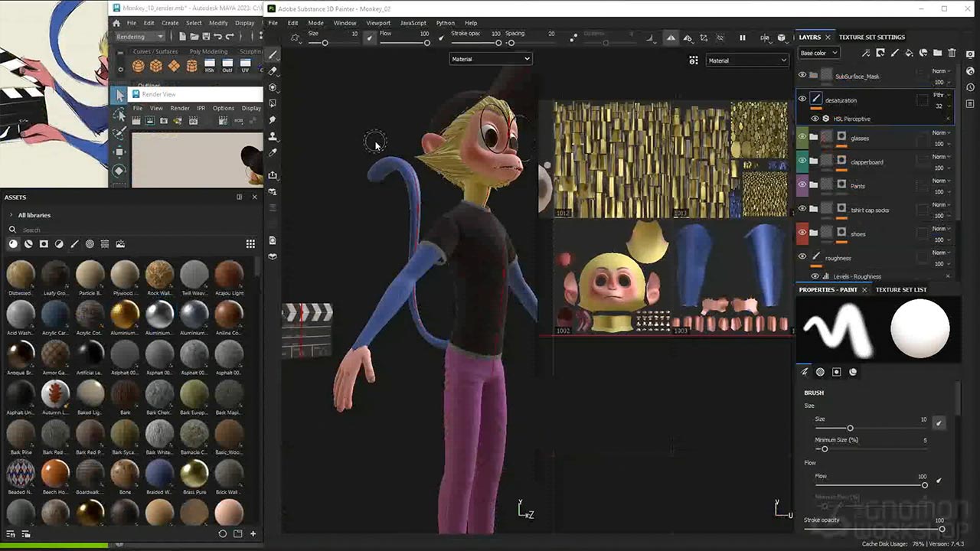Toggle visibility of the shoes layer
Viewport: 980px width, 551px height.
(802, 233)
